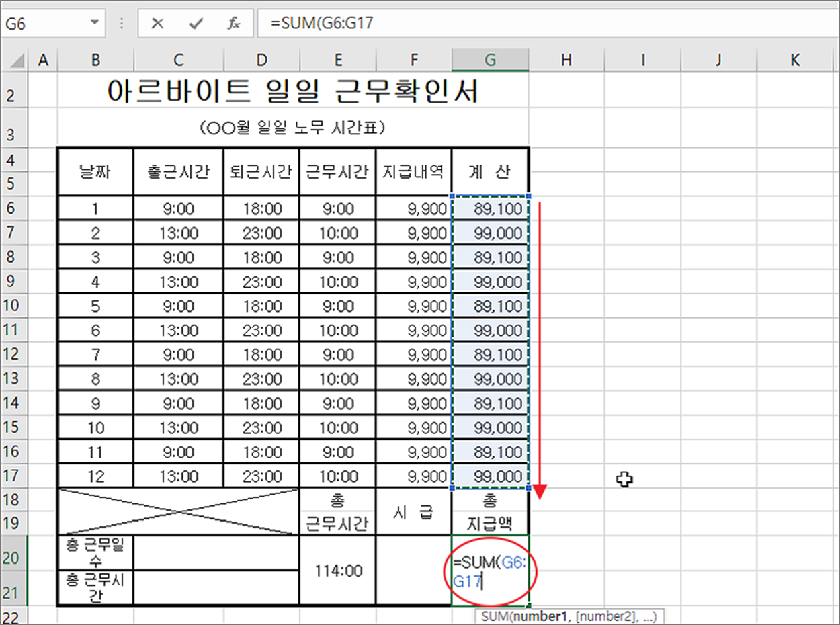Image resolution: width=840 pixels, height=625 pixels.
Task: Click cell D6 with 18:00 end time
Action: coord(261,208)
